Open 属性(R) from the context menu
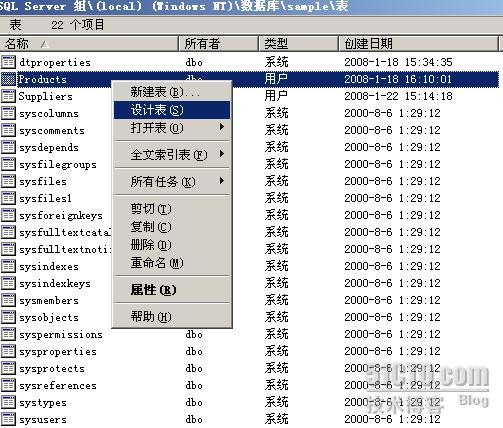This screenshot has height=428, width=503. (172, 290)
